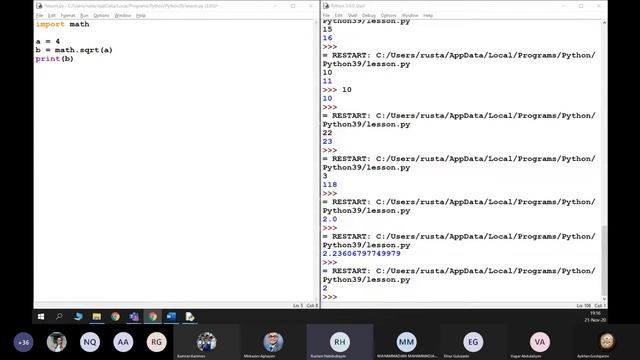The width and height of the screenshot is (640, 360).
Task: Select the MM participant tile
Action: pyautogui.click(x=407, y=342)
